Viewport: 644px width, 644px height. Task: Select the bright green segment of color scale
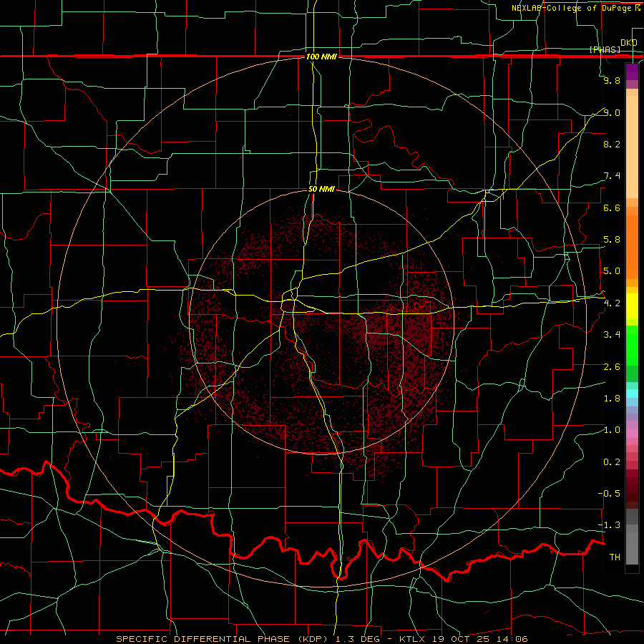click(x=632, y=345)
